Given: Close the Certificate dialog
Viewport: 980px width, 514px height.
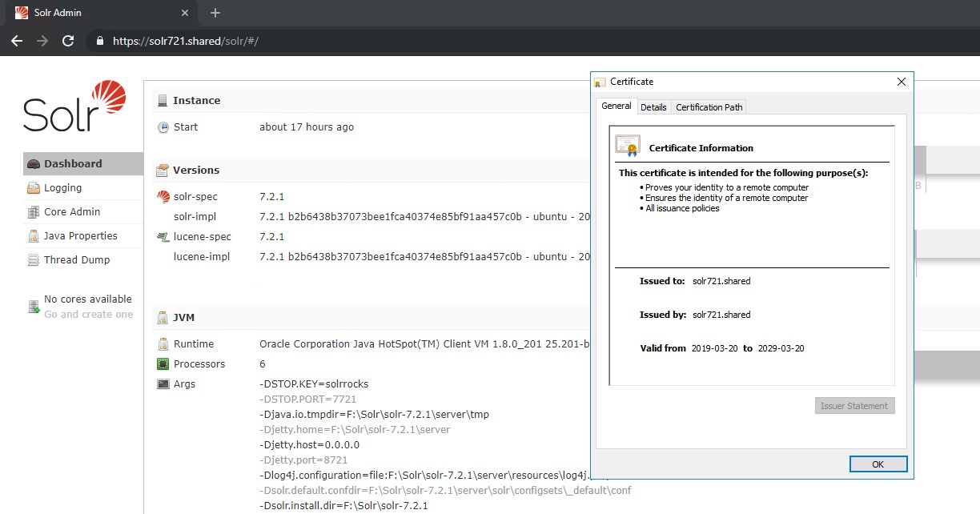Looking at the screenshot, I should click(x=901, y=82).
